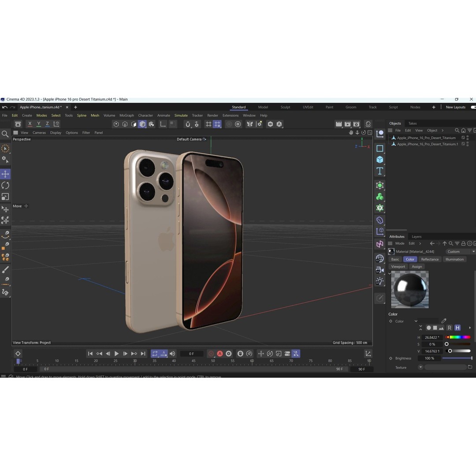Image resolution: width=476 pixels, height=476 pixels.
Task: Toggle autokeying red A button
Action: coord(220,353)
